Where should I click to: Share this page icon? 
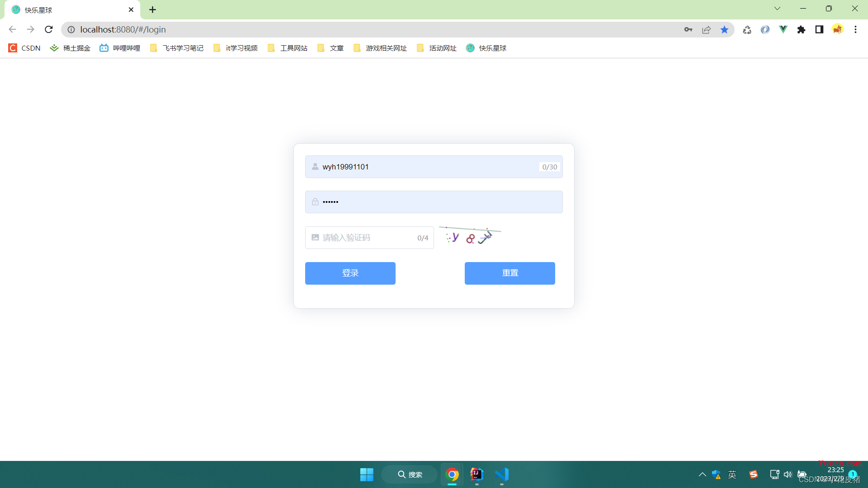click(706, 29)
